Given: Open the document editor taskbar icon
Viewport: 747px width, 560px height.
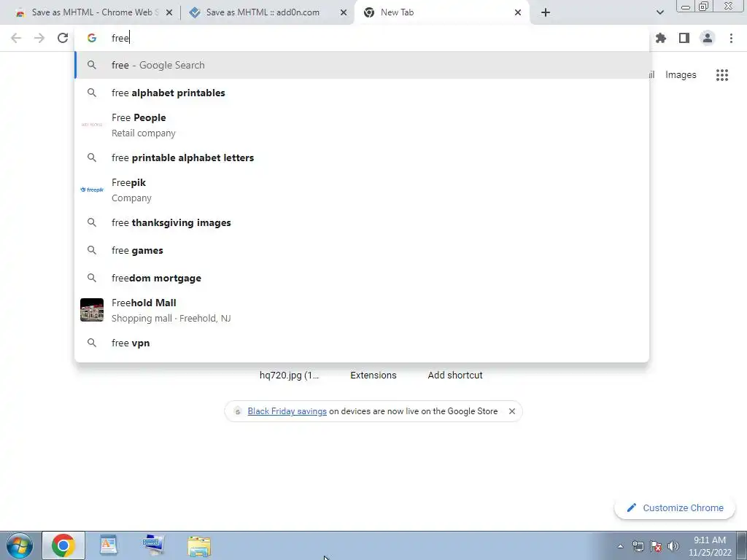Looking at the screenshot, I should coord(109,545).
